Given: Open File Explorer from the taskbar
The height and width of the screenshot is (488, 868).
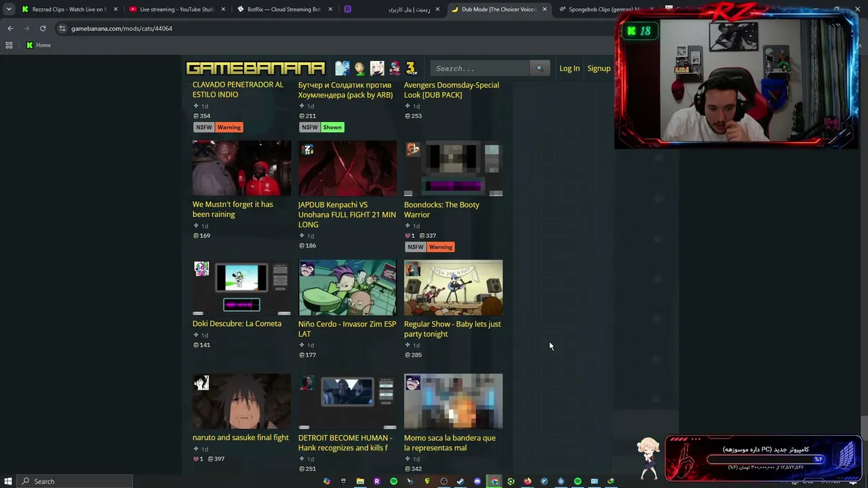Looking at the screenshot, I should point(360,481).
